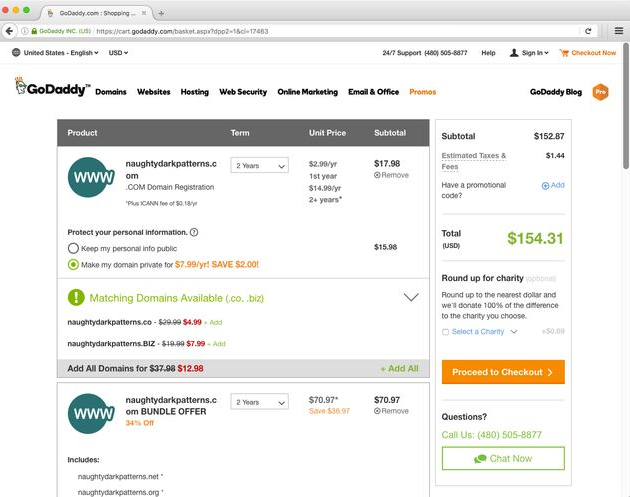Open the Promos menu item
Viewport: 630px width, 497px height.
tap(422, 92)
